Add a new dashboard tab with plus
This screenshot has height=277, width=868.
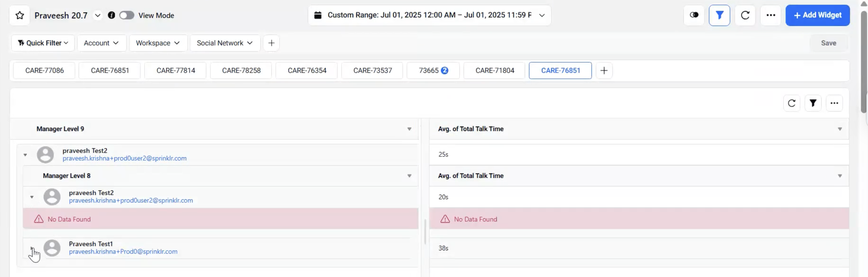point(604,70)
